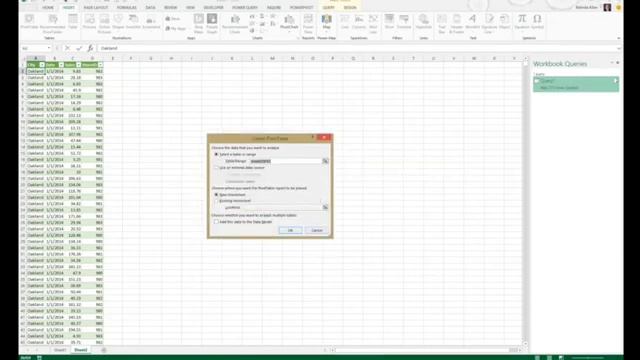Select 'New Worksheet' radio option
The height and width of the screenshot is (360, 640).
coord(216,195)
